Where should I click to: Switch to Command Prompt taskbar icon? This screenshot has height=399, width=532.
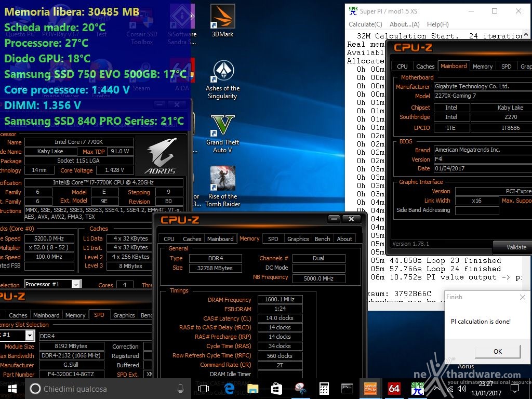347,389
